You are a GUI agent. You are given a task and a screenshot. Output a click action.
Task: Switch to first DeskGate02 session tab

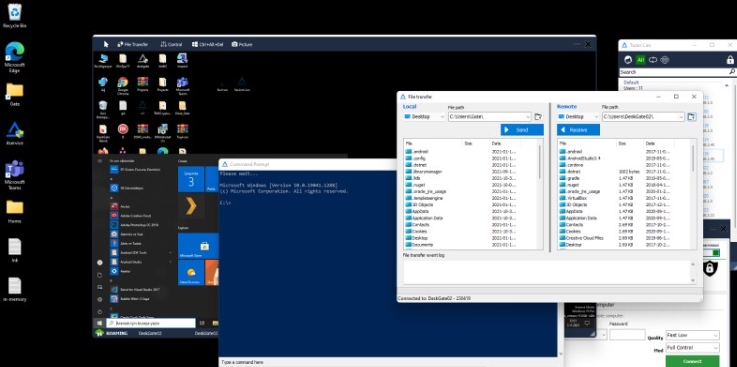coord(150,333)
